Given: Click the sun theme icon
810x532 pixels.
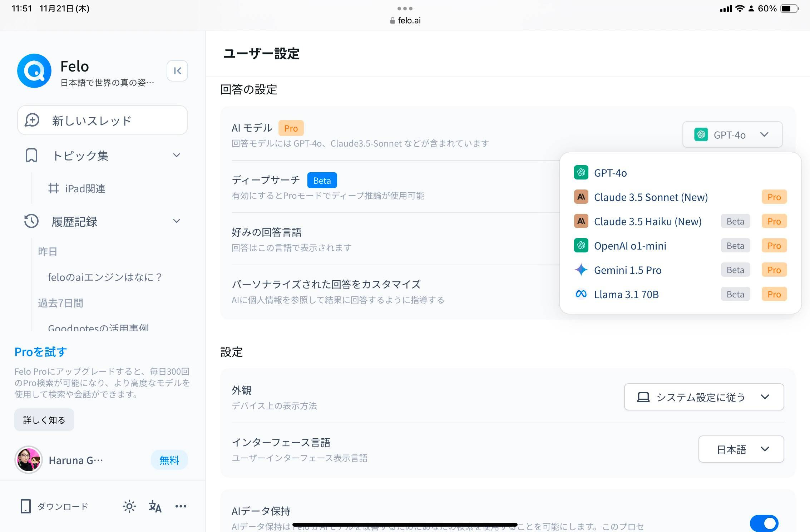Looking at the screenshot, I should (x=129, y=506).
